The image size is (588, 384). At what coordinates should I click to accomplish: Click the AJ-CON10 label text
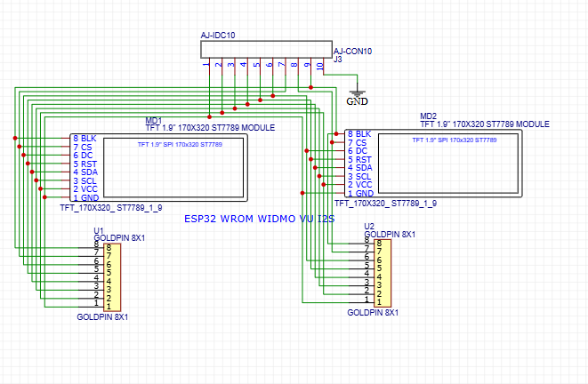coord(353,52)
